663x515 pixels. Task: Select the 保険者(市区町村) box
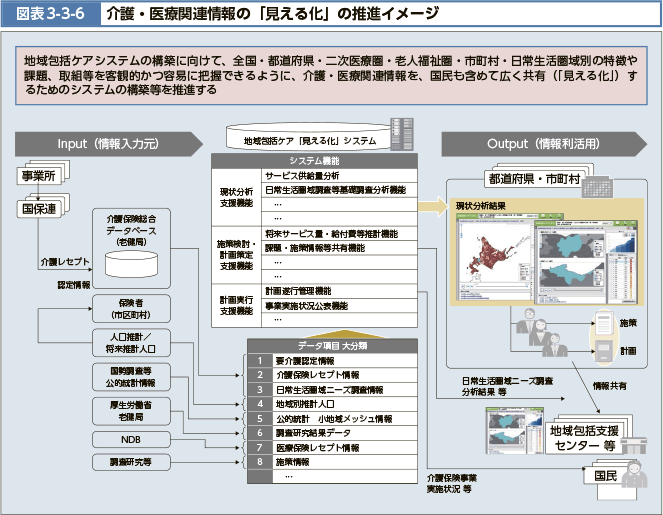click(x=129, y=306)
